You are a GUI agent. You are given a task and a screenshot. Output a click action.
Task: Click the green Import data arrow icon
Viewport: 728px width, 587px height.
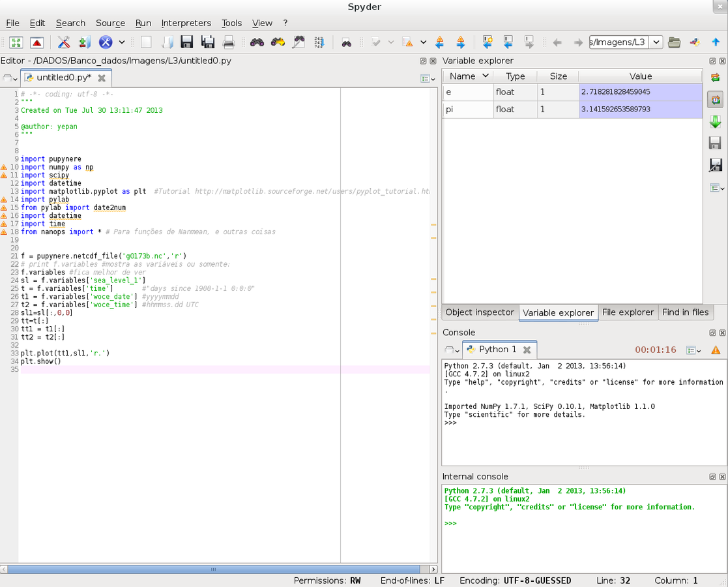point(715,122)
